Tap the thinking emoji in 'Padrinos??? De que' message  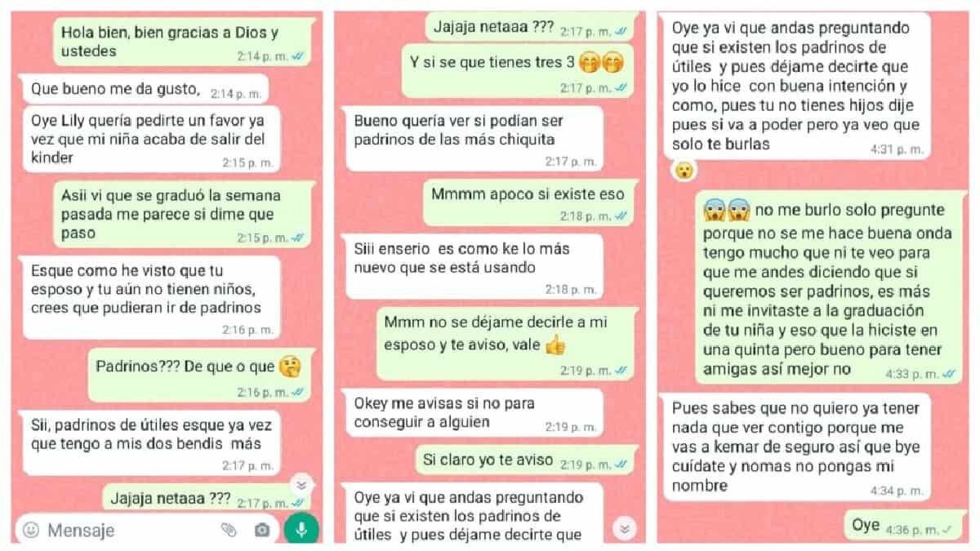pyautogui.click(x=289, y=366)
